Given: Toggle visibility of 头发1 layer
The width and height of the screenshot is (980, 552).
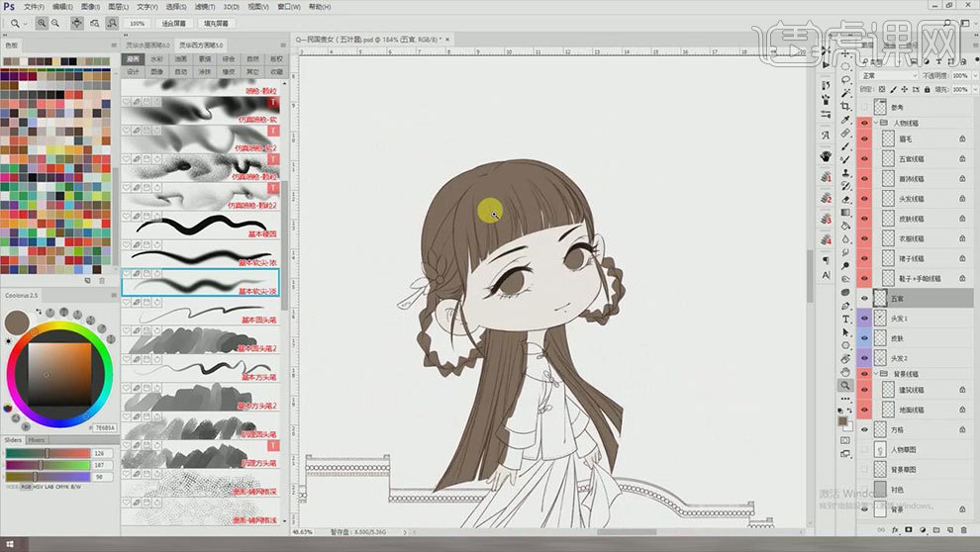Looking at the screenshot, I should pos(865,318).
